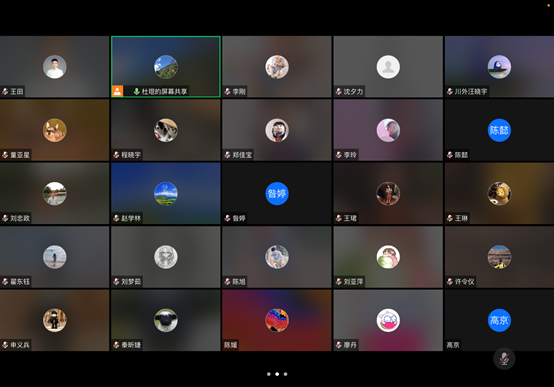The height and width of the screenshot is (387, 554).
Task: Click 刘忠政's muted microphone icon
Action: pos(5,218)
